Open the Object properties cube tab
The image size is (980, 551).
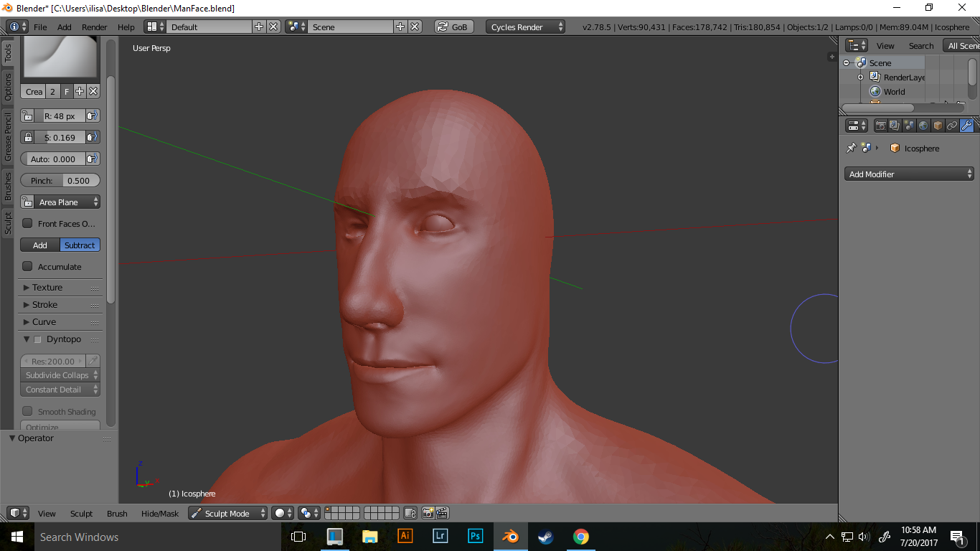tap(938, 126)
